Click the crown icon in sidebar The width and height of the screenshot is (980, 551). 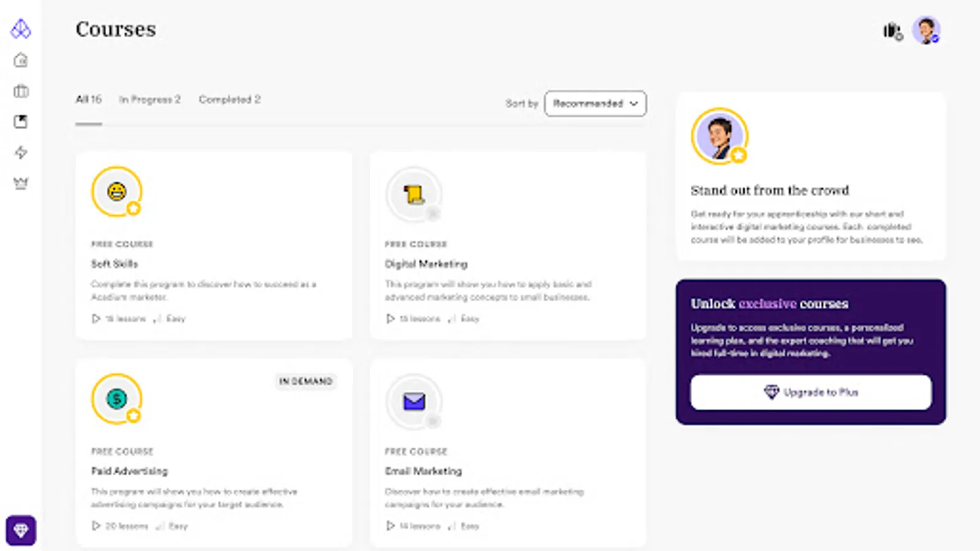point(21,183)
